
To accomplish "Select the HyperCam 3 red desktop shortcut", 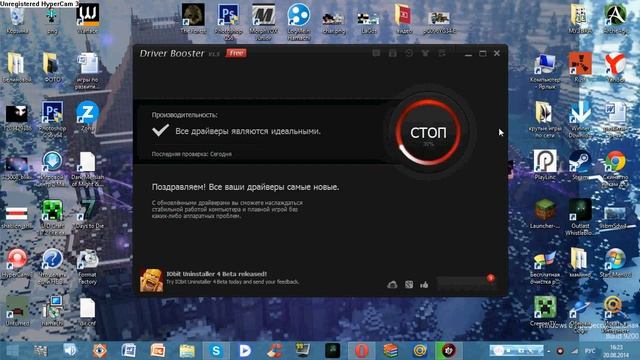I will [x=17, y=263].
